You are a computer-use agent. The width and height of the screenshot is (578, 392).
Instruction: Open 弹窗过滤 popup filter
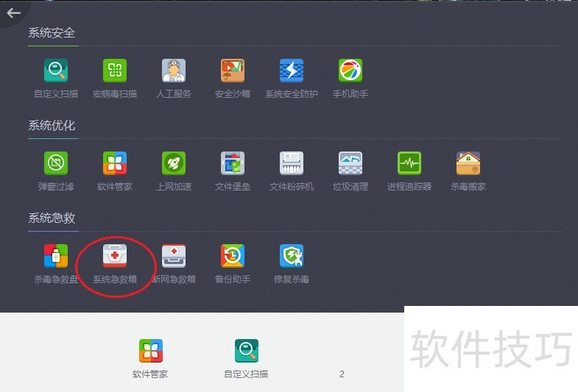56,163
